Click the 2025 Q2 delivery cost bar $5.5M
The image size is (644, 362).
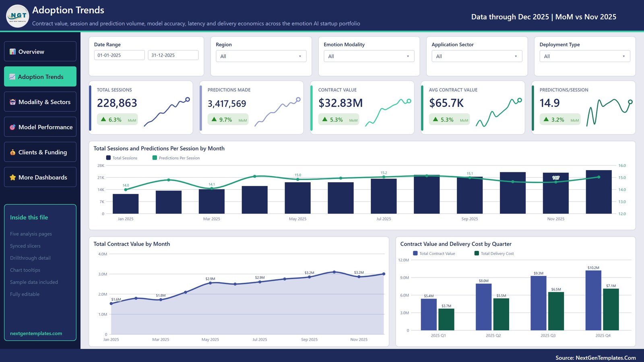tap(501, 315)
